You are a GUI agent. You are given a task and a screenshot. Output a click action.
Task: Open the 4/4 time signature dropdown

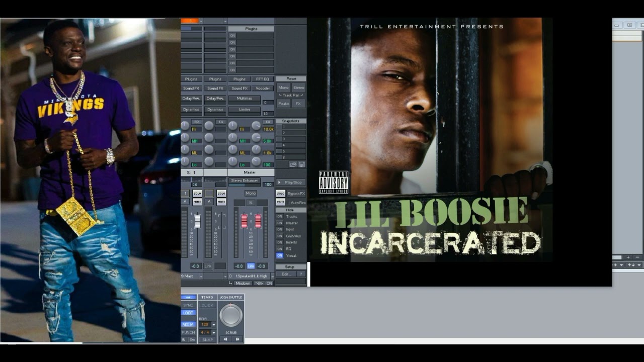pyautogui.click(x=214, y=332)
